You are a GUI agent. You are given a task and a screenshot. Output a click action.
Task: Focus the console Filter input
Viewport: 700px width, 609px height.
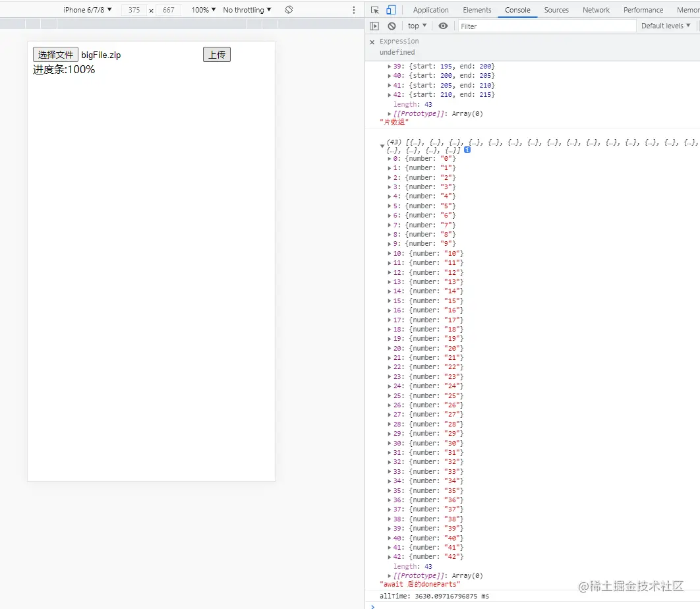pos(547,26)
